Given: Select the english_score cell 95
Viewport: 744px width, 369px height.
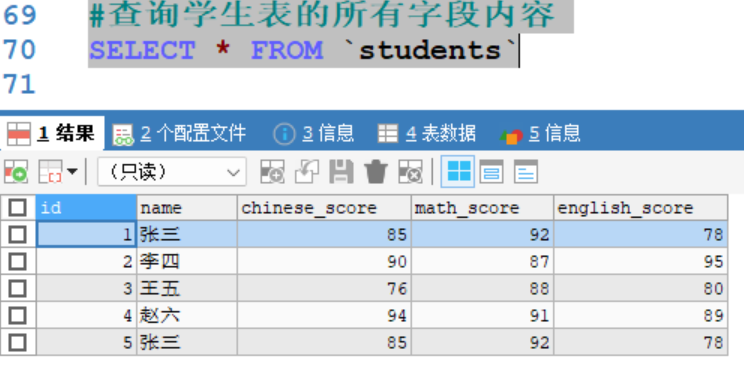Looking at the screenshot, I should point(641,261).
